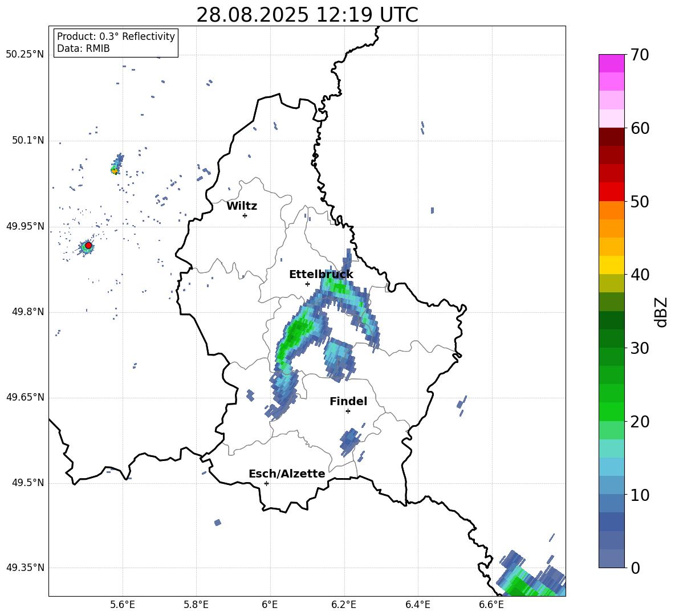
Task: Click the 40 value on colorbar
Action: (640, 275)
